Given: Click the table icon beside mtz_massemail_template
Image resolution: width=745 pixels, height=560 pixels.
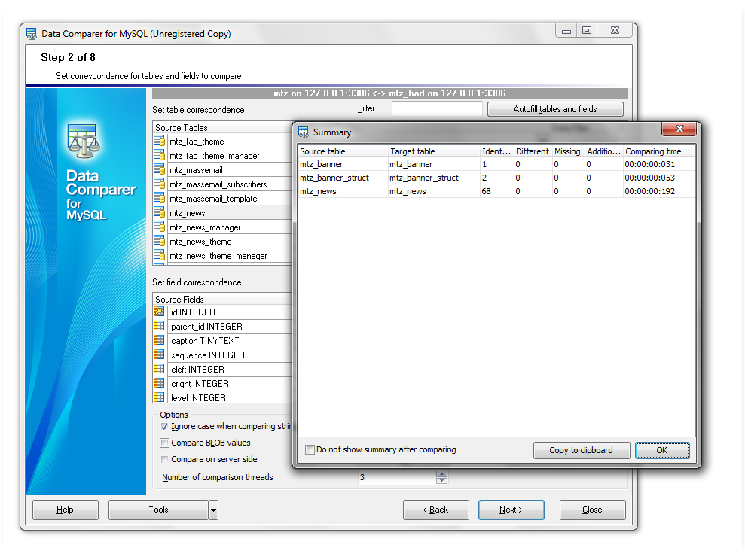Looking at the screenshot, I should 159,197.
